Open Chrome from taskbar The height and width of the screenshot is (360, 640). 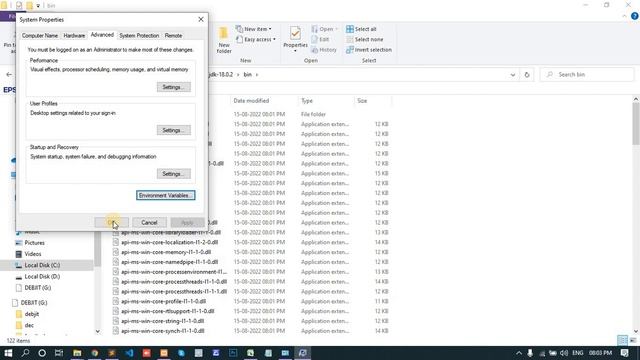(95, 353)
